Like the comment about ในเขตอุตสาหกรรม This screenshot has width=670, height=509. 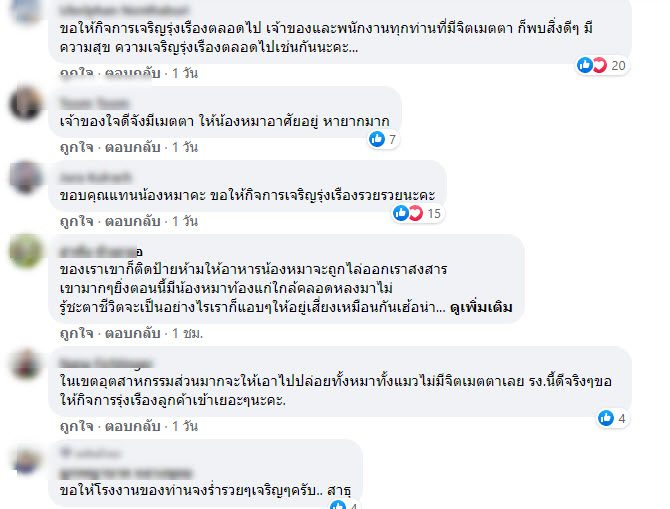[76, 426]
